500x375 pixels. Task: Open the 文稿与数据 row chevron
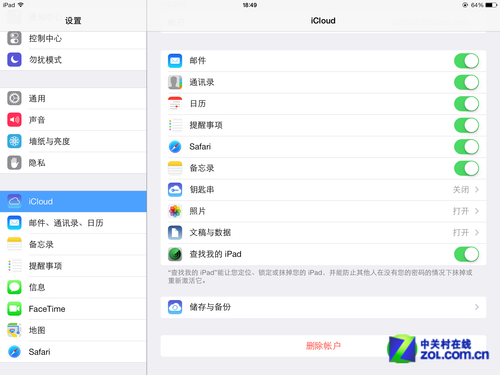[x=477, y=232]
